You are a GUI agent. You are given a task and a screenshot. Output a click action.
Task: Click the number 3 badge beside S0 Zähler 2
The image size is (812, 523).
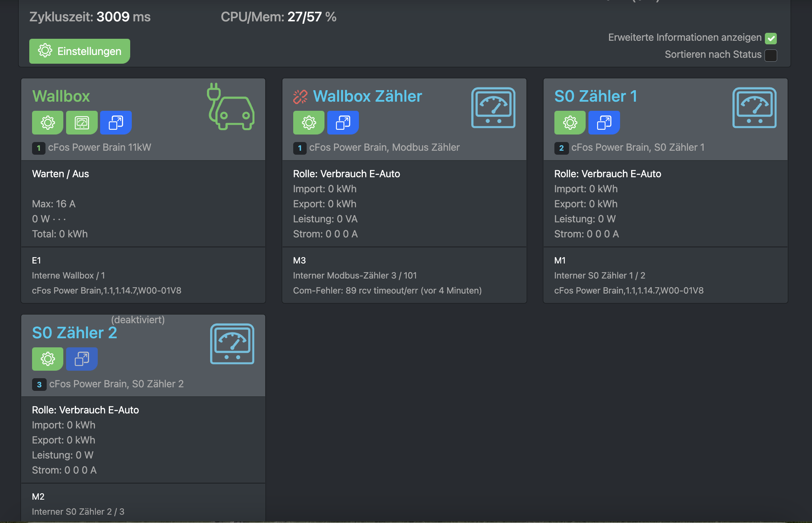pyautogui.click(x=39, y=384)
